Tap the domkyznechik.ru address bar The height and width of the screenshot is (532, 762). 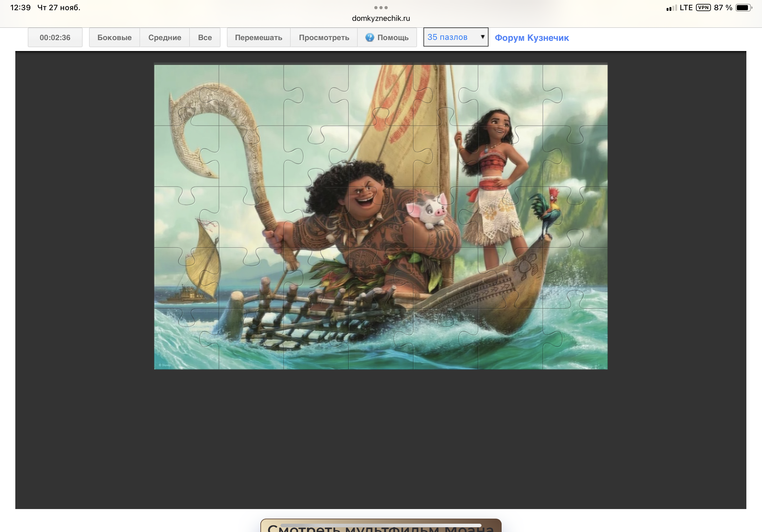[381, 18]
